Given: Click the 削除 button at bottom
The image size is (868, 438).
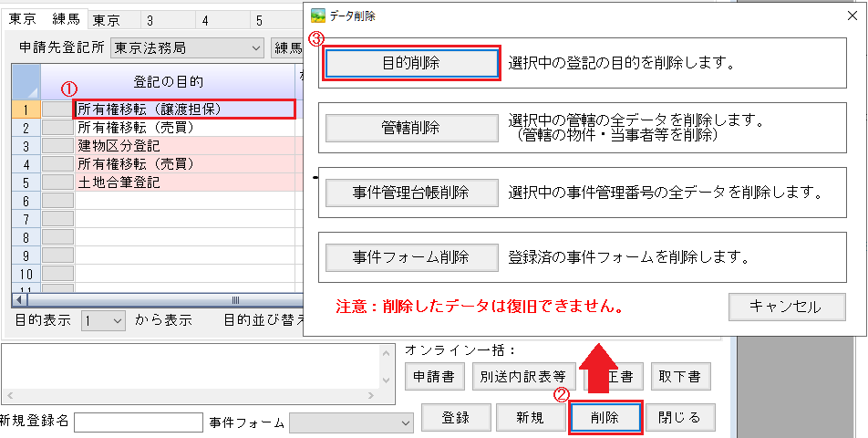Looking at the screenshot, I should [605, 417].
